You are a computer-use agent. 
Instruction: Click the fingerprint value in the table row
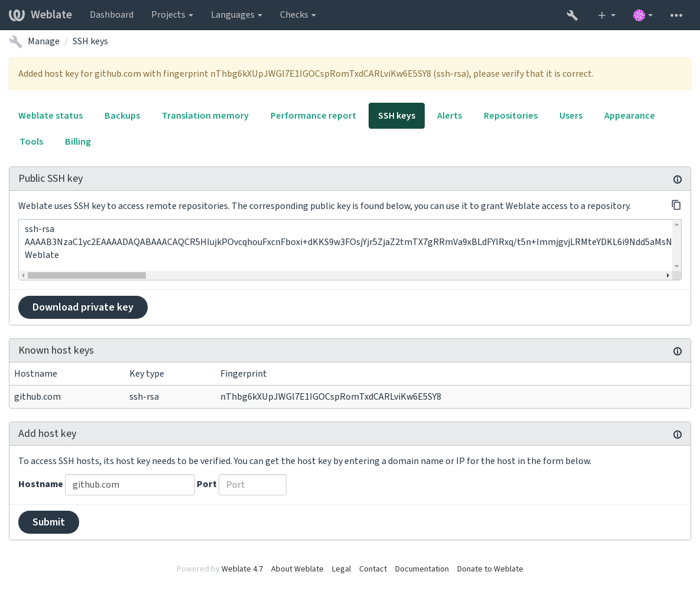pyautogui.click(x=331, y=397)
